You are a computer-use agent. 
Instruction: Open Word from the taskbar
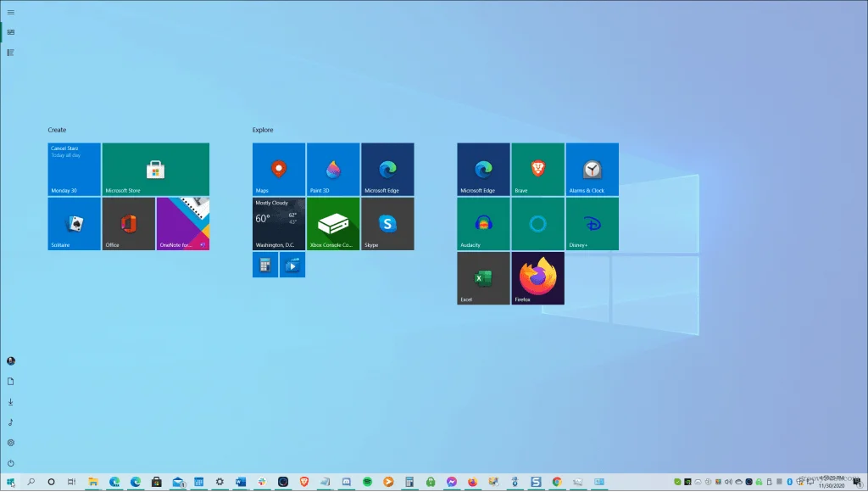(241, 482)
